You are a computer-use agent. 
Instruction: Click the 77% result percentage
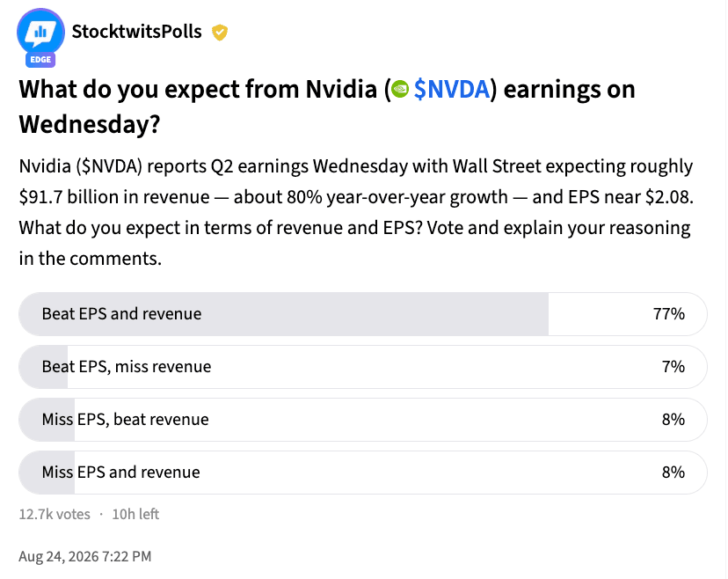tap(668, 314)
